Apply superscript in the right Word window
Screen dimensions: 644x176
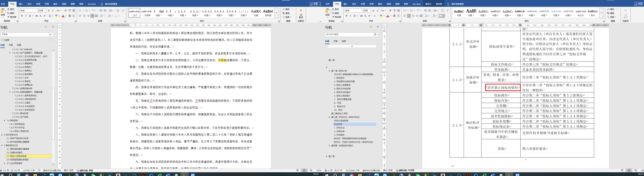370,16
